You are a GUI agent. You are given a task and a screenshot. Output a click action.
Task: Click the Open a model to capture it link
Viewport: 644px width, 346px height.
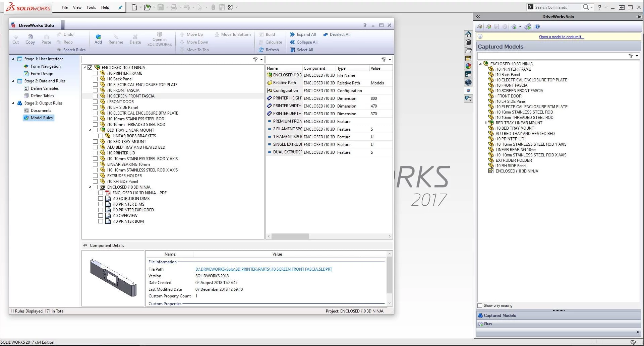pyautogui.click(x=561, y=37)
